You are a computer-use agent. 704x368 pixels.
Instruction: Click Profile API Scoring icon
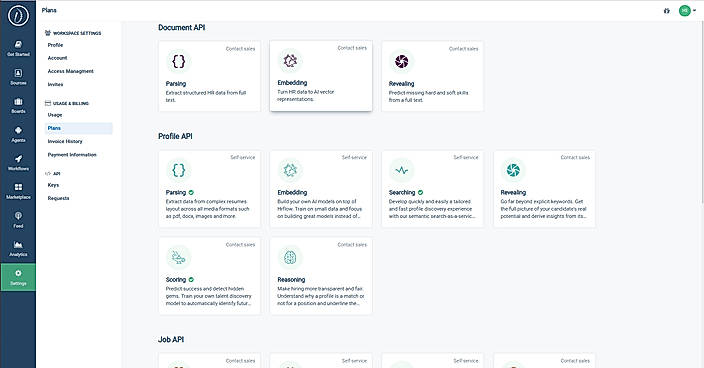(179, 257)
